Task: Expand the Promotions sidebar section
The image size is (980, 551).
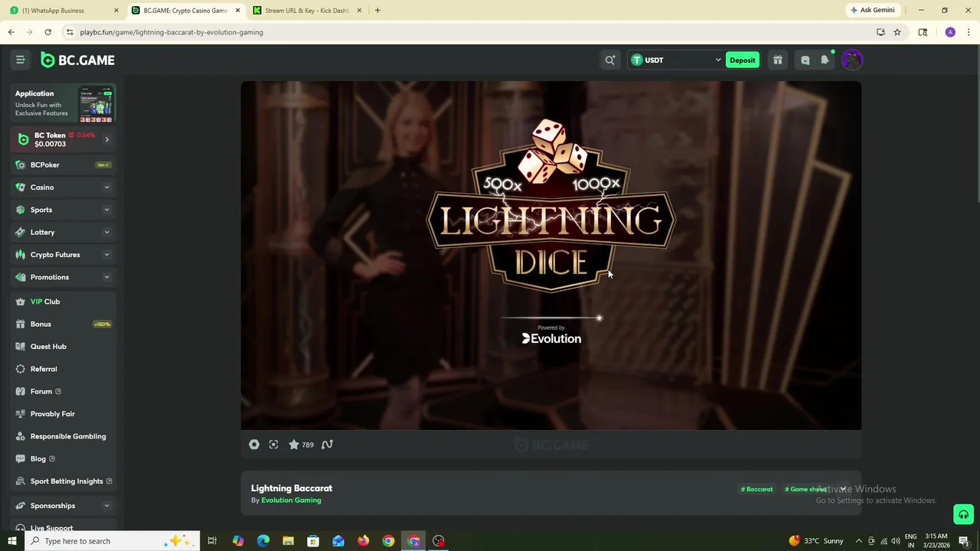Action: 106,277
